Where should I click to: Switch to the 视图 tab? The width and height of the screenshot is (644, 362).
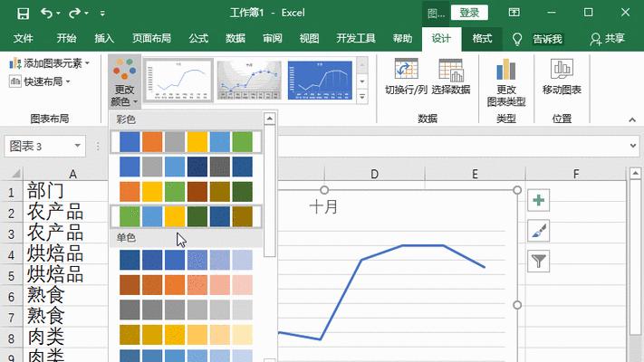click(x=309, y=39)
